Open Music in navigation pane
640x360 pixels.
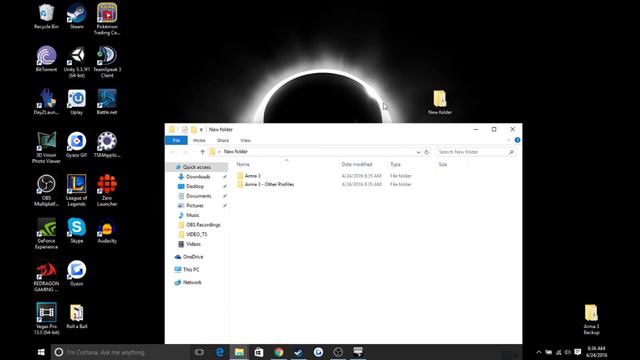point(193,215)
